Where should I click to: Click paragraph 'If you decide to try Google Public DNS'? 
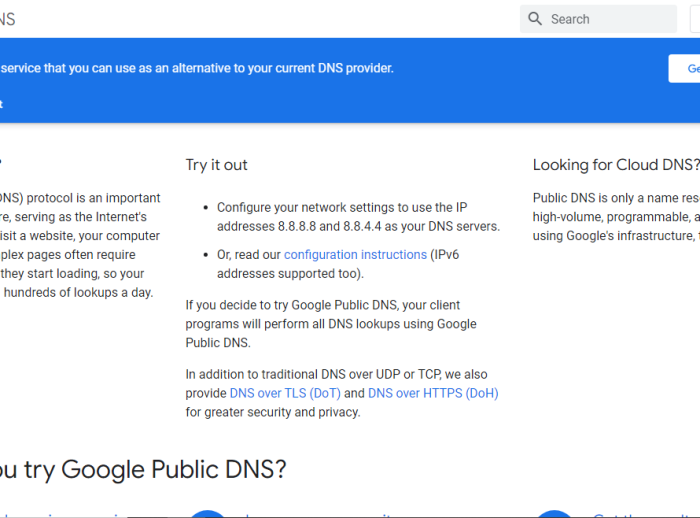[331, 324]
